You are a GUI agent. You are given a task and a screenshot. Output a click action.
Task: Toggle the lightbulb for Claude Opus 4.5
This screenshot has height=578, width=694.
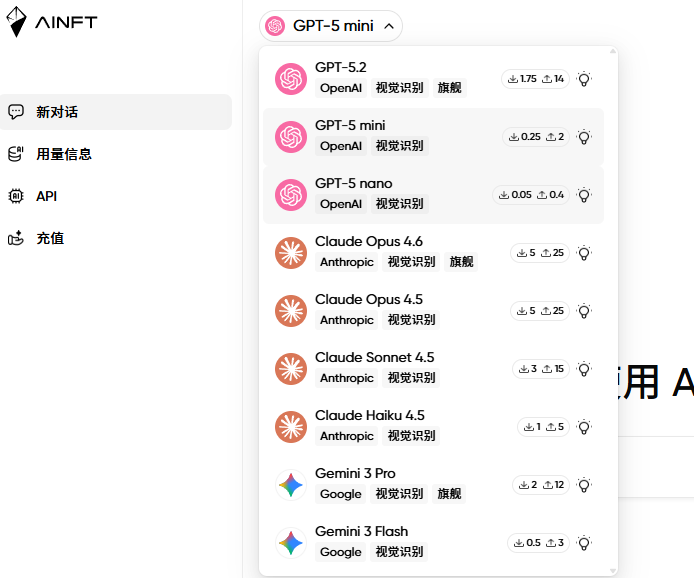coord(584,311)
